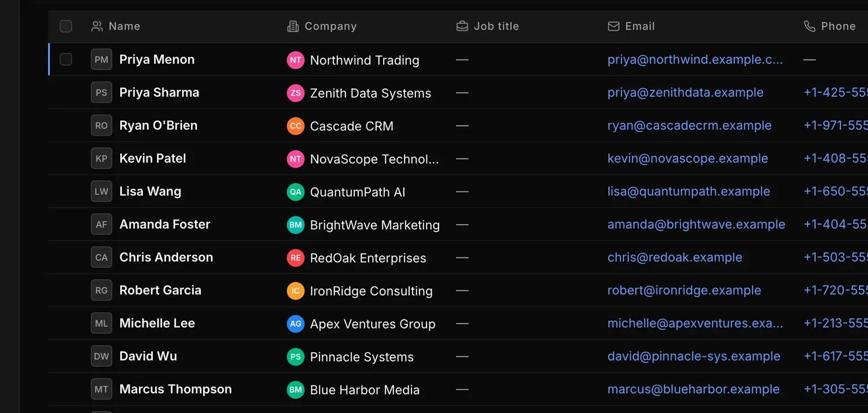Click email robert@ironridge.example
This screenshot has width=868, height=413.
[685, 291]
